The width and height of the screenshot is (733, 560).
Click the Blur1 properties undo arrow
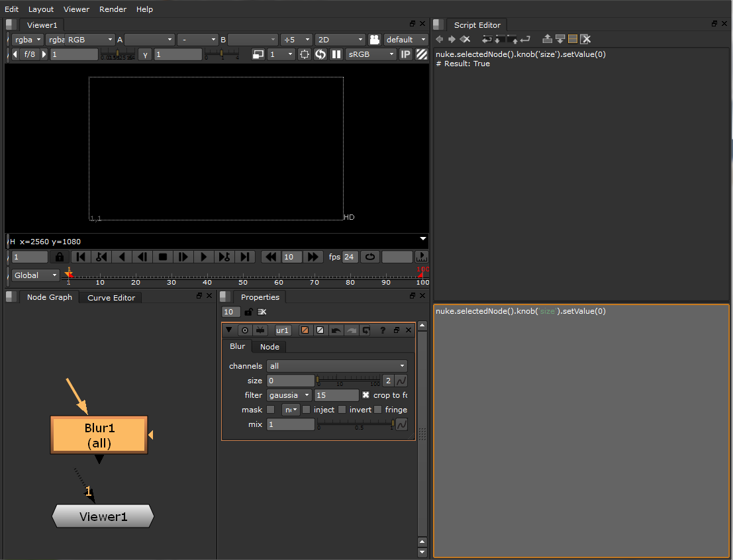(x=336, y=330)
